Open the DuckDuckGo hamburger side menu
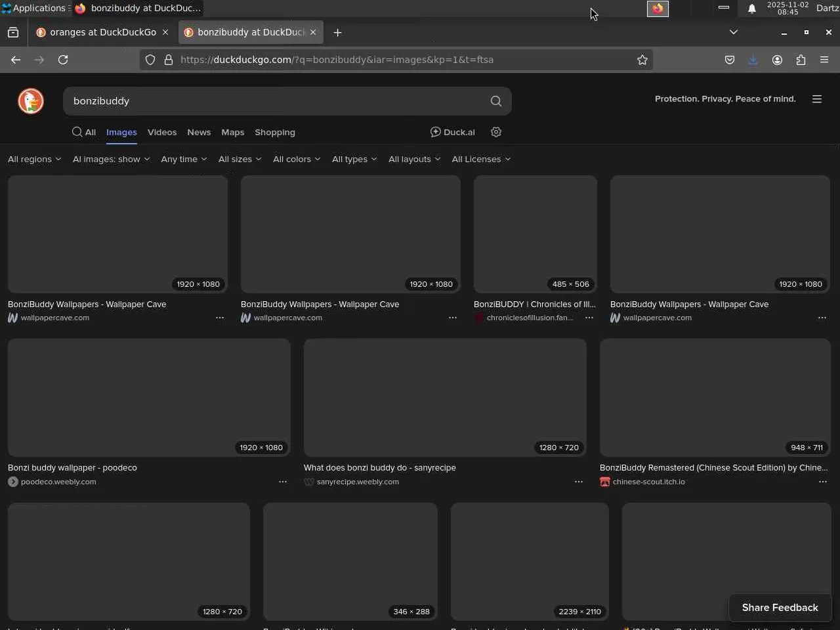 [x=817, y=99]
